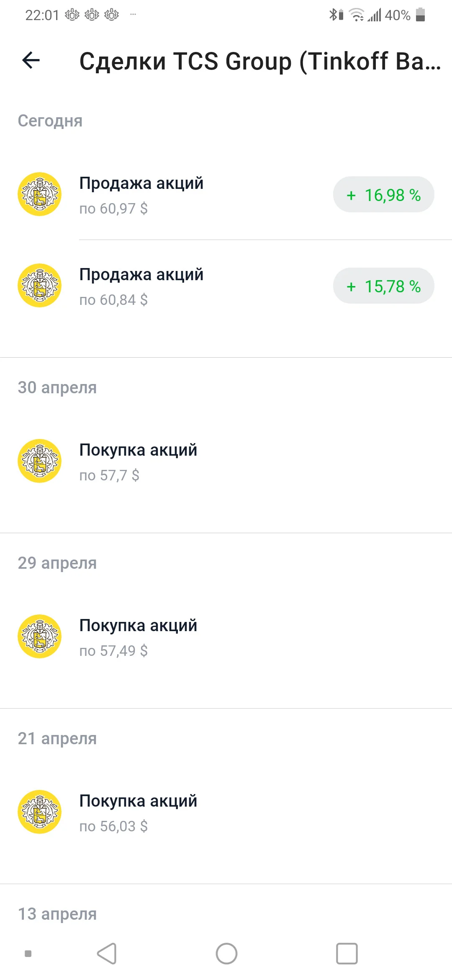Viewport: 452px width, 980px height.
Task: Tap the Android recent apps square button
Action: pyautogui.click(x=347, y=954)
